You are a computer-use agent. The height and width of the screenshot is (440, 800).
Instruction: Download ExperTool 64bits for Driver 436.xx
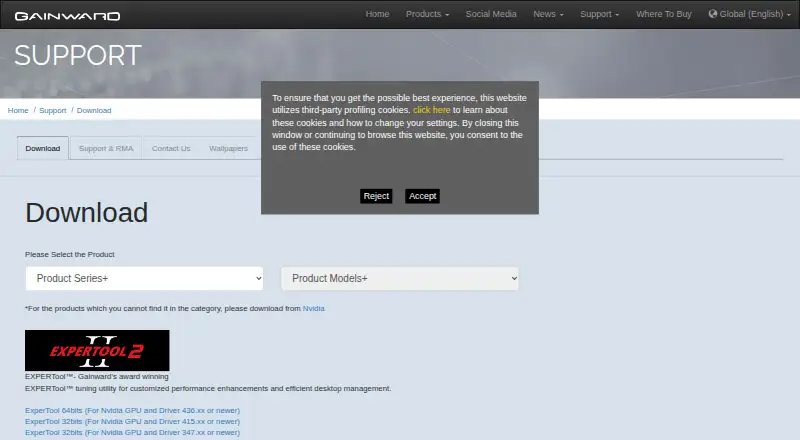coord(132,410)
